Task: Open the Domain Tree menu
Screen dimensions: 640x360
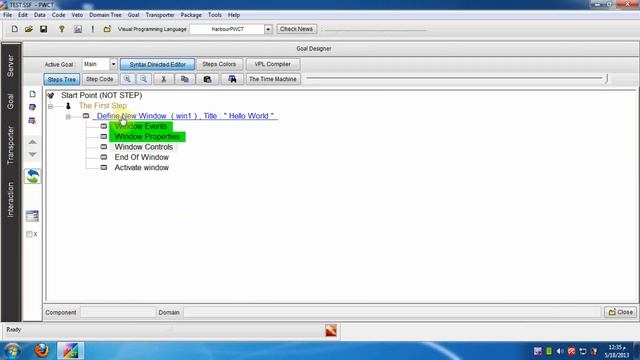Action: (105, 15)
